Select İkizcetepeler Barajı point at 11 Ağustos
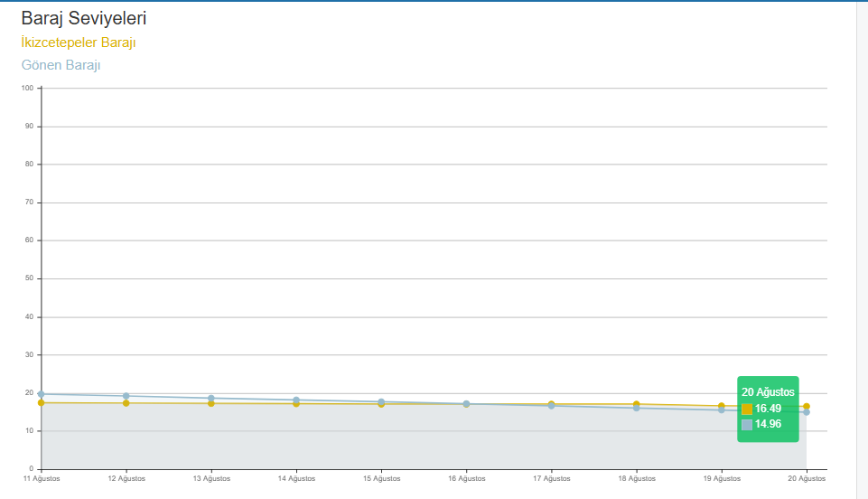This screenshot has height=499, width=868. point(41,402)
